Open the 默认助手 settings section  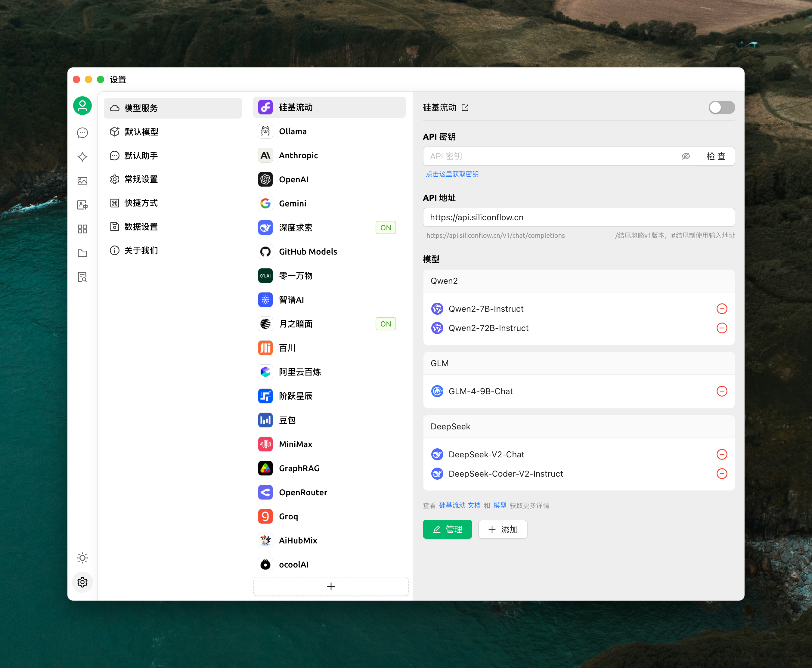173,156
